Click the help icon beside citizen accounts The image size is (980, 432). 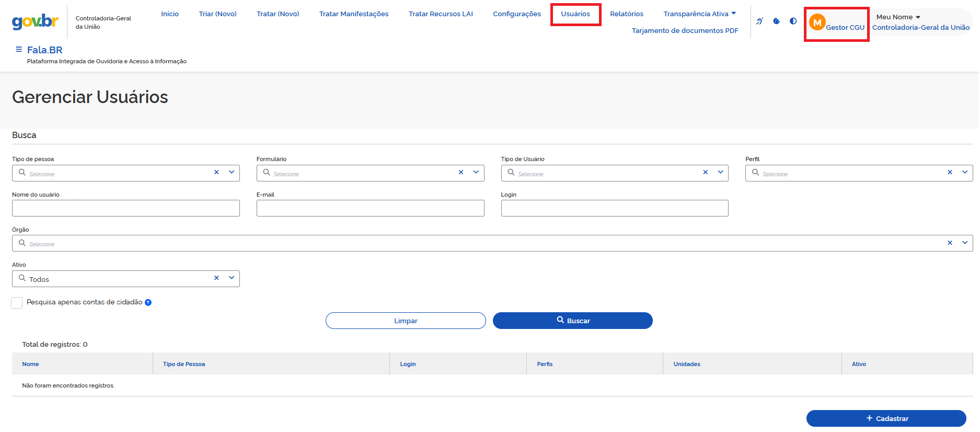(x=148, y=302)
